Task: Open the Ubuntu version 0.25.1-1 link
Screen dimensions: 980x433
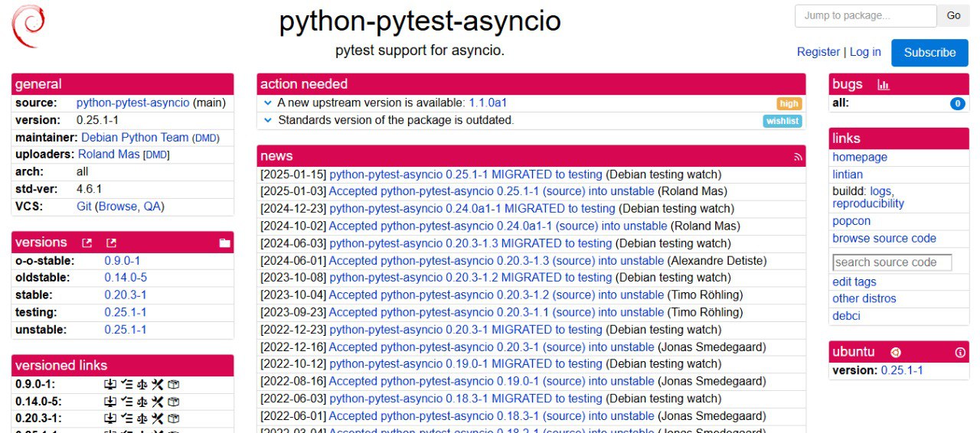Action: pyautogui.click(x=902, y=370)
